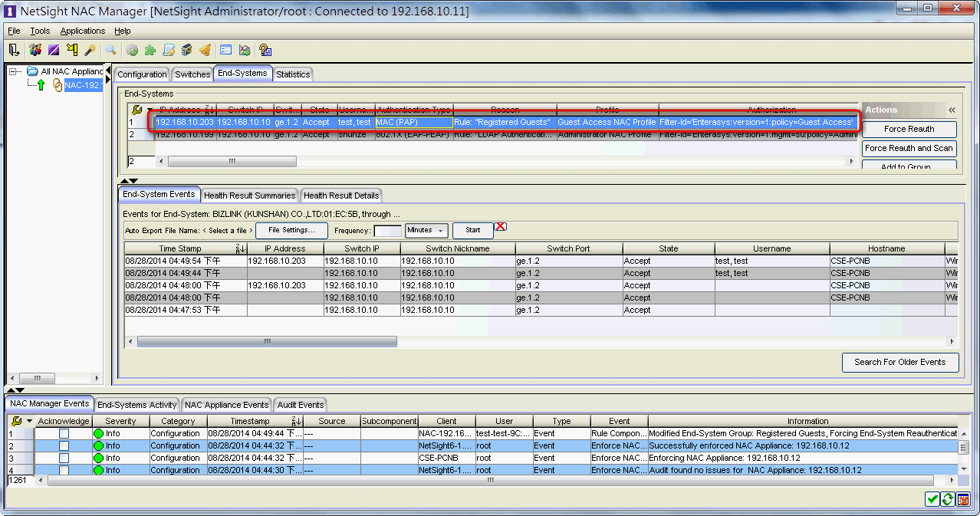
Task: Click the down arrow above End-System Events tab
Action: [x=133, y=181]
